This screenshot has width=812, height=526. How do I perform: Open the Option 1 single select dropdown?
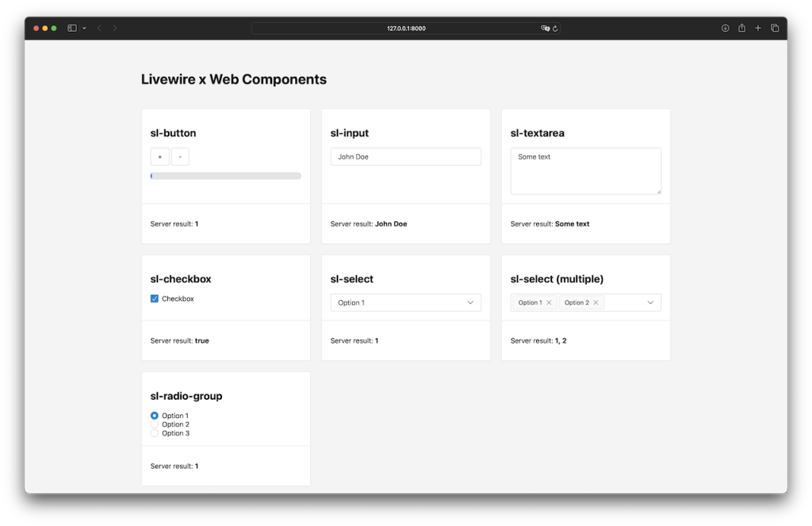tap(406, 302)
